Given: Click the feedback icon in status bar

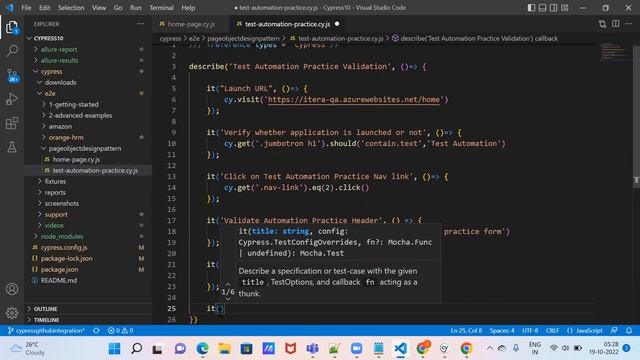Looking at the screenshot, I should 614,331.
